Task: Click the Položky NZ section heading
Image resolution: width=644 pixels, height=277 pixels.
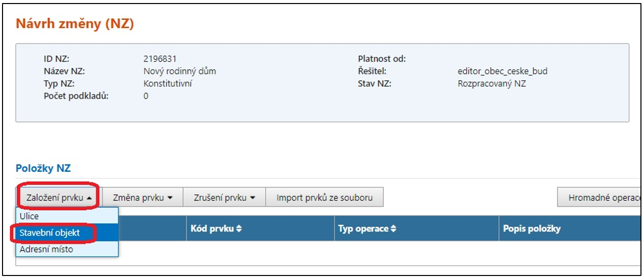Action: click(x=43, y=168)
